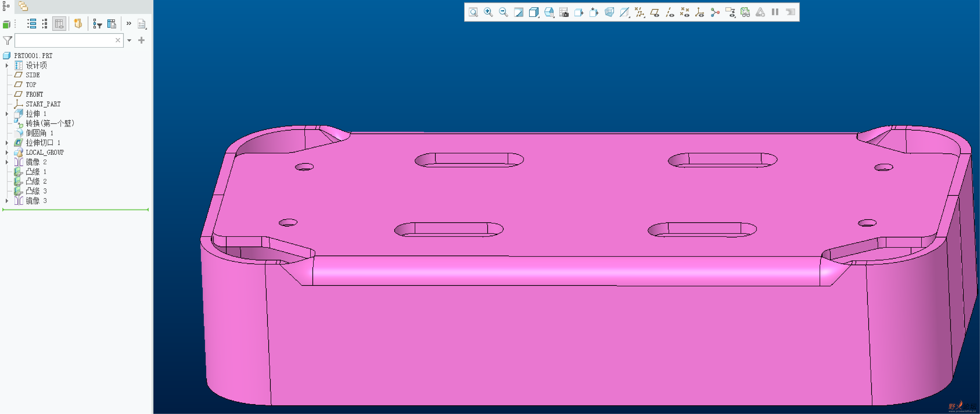Click the model tree search field
Image resolution: width=980 pixels, height=414 pixels.
pyautogui.click(x=65, y=40)
